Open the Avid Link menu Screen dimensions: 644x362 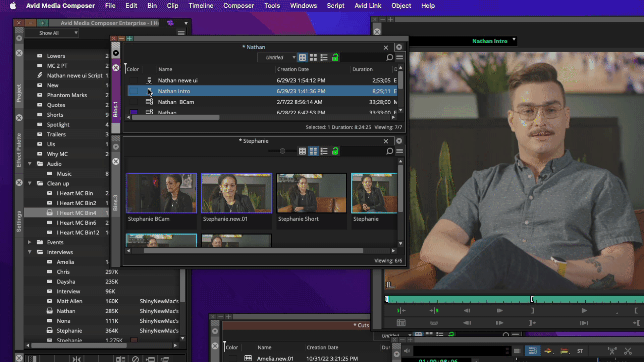coord(368,6)
